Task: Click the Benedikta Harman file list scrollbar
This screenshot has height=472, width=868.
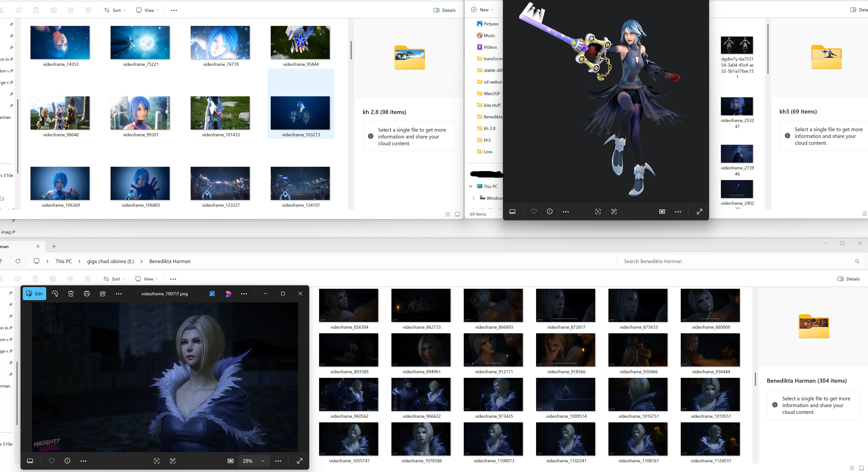Action: pyautogui.click(x=755, y=379)
